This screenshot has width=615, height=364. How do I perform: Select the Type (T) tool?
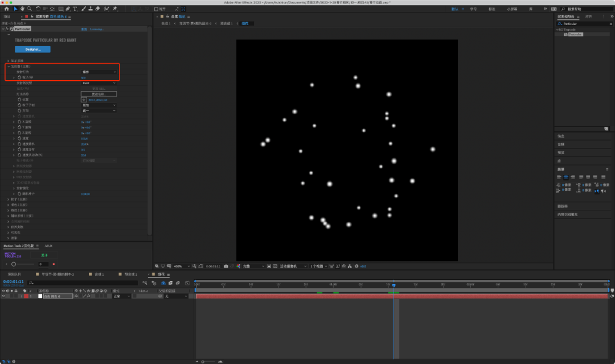[76, 9]
